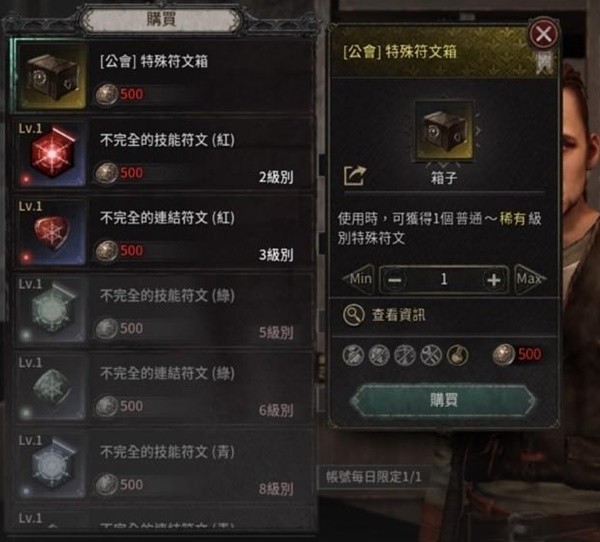Click the large chest preview image
The image size is (600, 542).
click(443, 131)
